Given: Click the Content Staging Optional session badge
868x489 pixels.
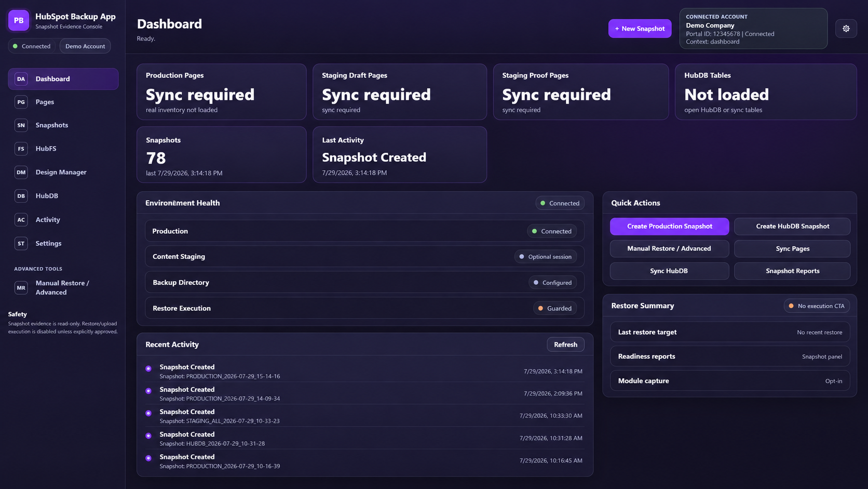Looking at the screenshot, I should click(546, 257).
